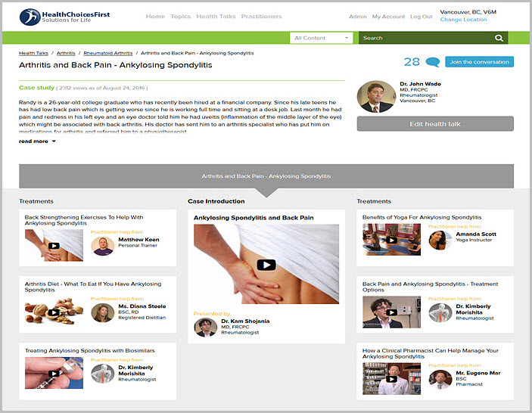Click the HealthChoicesFirst logo
532x413 pixels.
(64, 17)
